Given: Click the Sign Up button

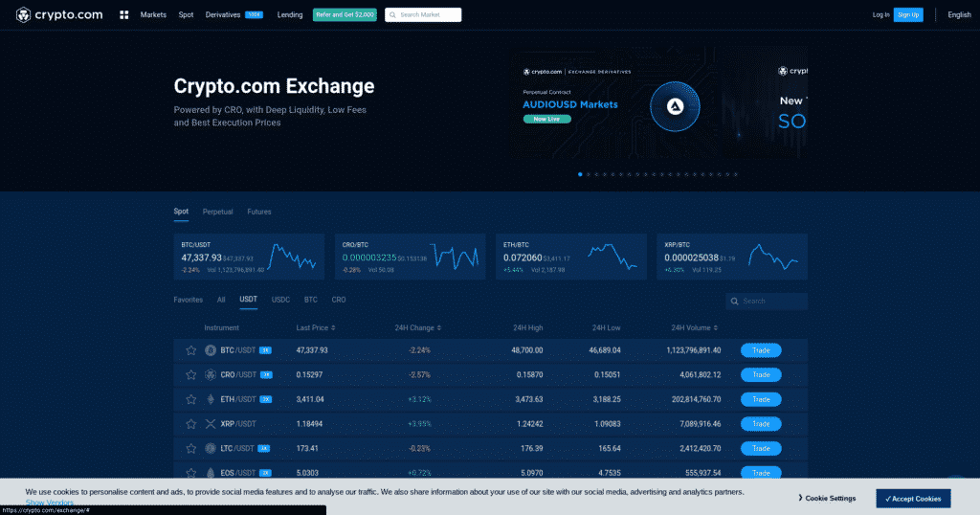Looking at the screenshot, I should coord(908,15).
